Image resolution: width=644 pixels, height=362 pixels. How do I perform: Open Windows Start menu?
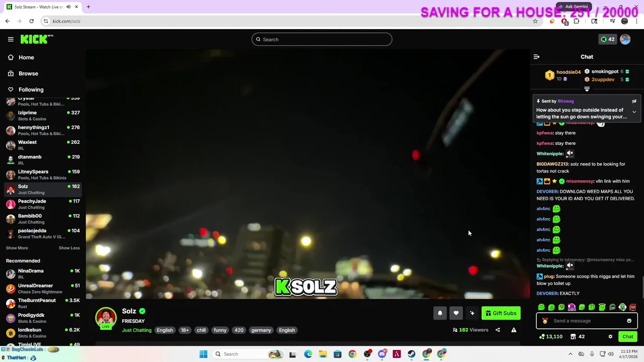[203, 354]
